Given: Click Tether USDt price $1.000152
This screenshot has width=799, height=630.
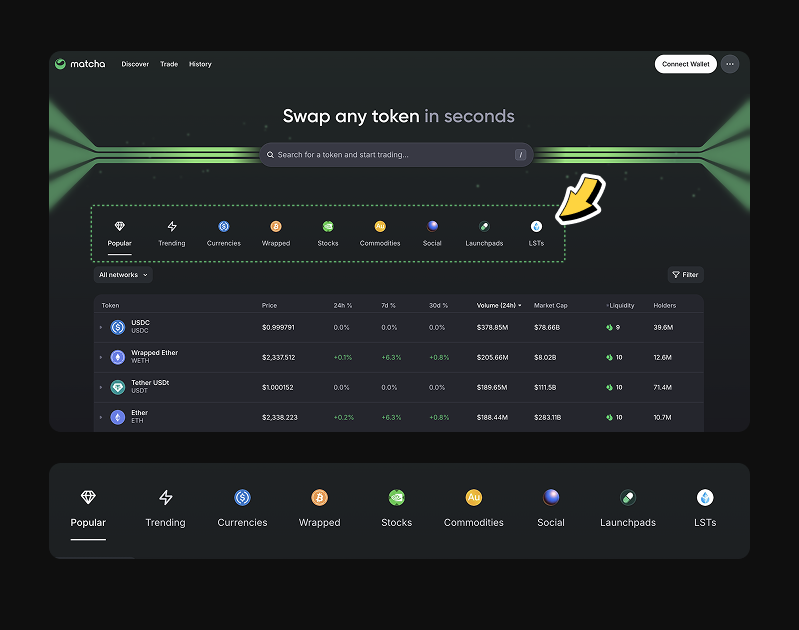Looking at the screenshot, I should (278, 387).
